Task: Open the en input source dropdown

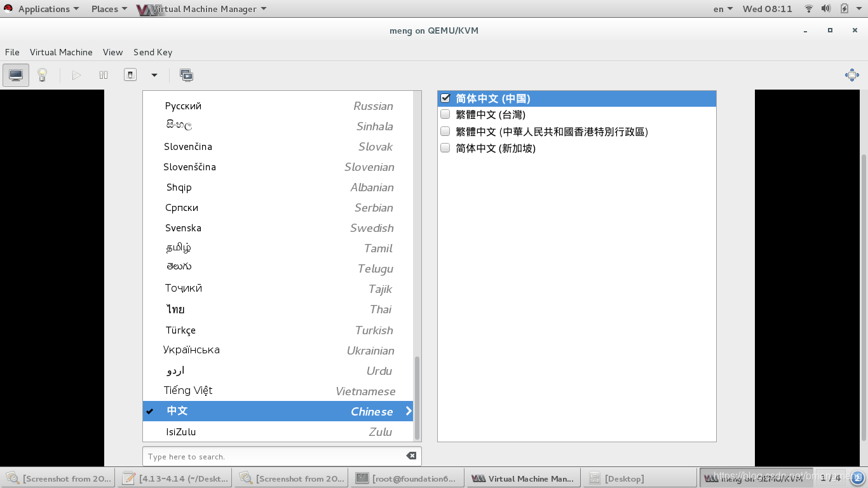Action: click(x=723, y=9)
